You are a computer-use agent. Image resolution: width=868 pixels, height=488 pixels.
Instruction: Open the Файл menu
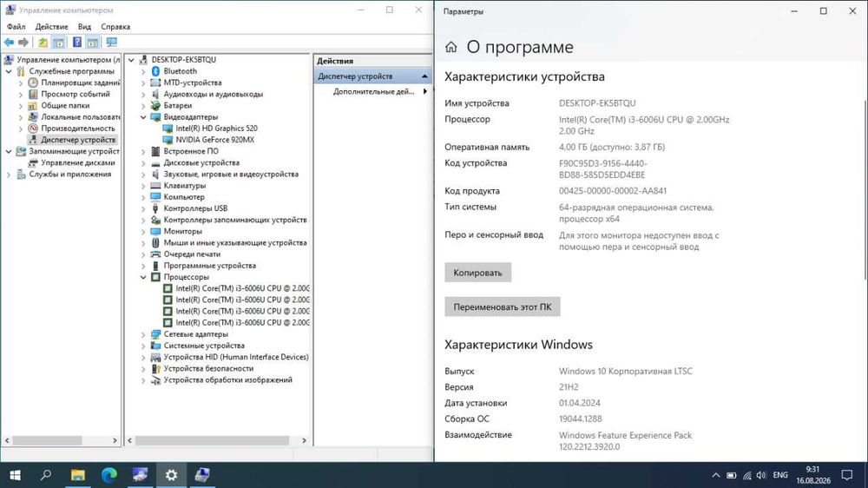(16, 27)
